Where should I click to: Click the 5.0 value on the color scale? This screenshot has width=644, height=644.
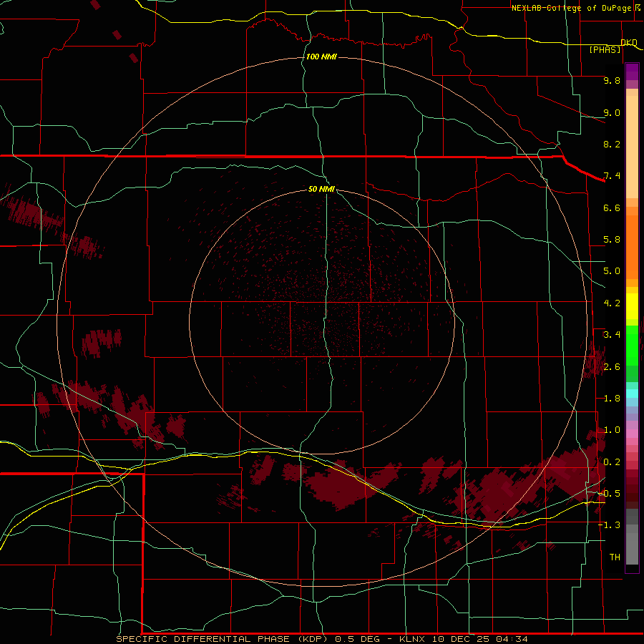click(612, 271)
